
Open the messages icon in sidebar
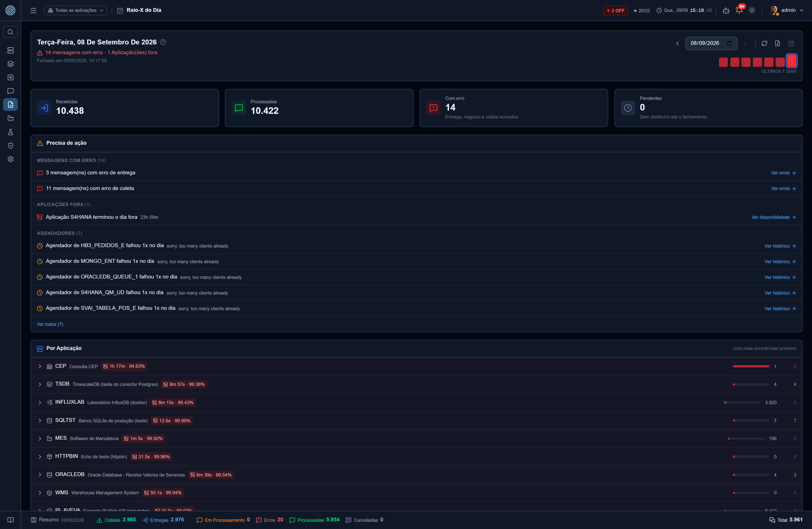point(10,91)
